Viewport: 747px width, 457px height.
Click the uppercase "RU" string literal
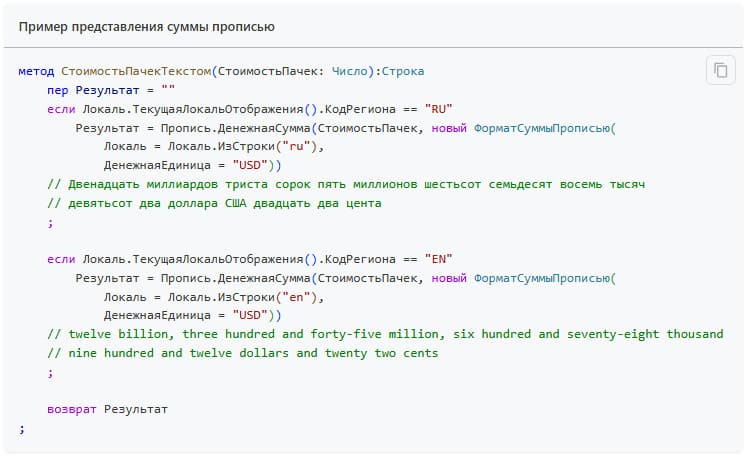pyautogui.click(x=439, y=109)
